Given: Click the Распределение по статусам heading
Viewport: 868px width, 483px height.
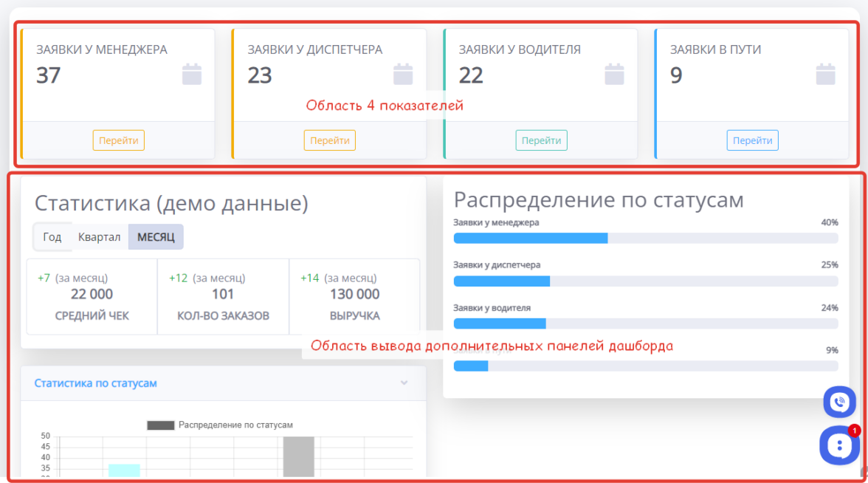Looking at the screenshot, I should [599, 200].
